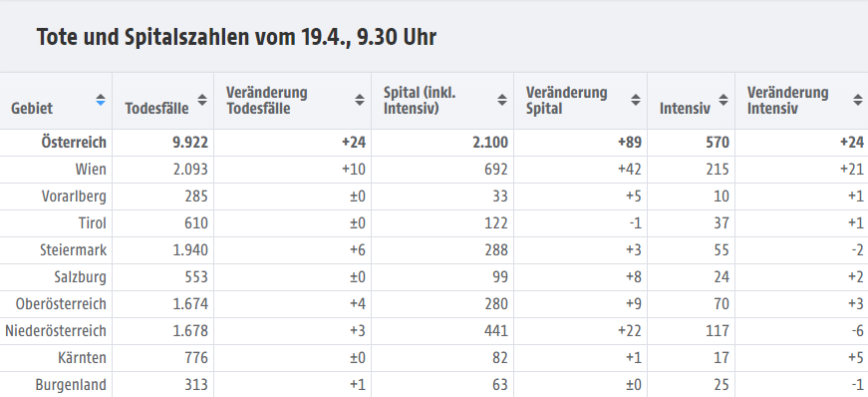868x397 pixels.
Task: Sort by Veränderung Intensiv arrow icon
Action: (x=857, y=101)
